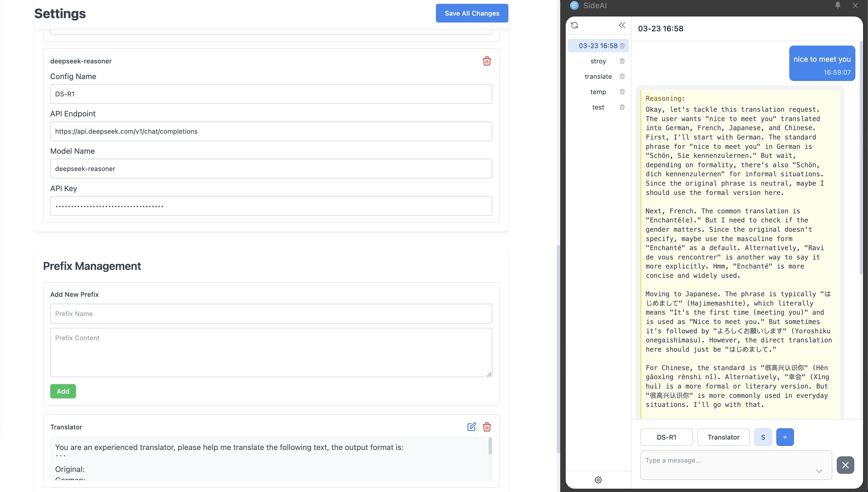Delete the deepseek-reasoner config
868x492 pixels.
pyautogui.click(x=486, y=61)
